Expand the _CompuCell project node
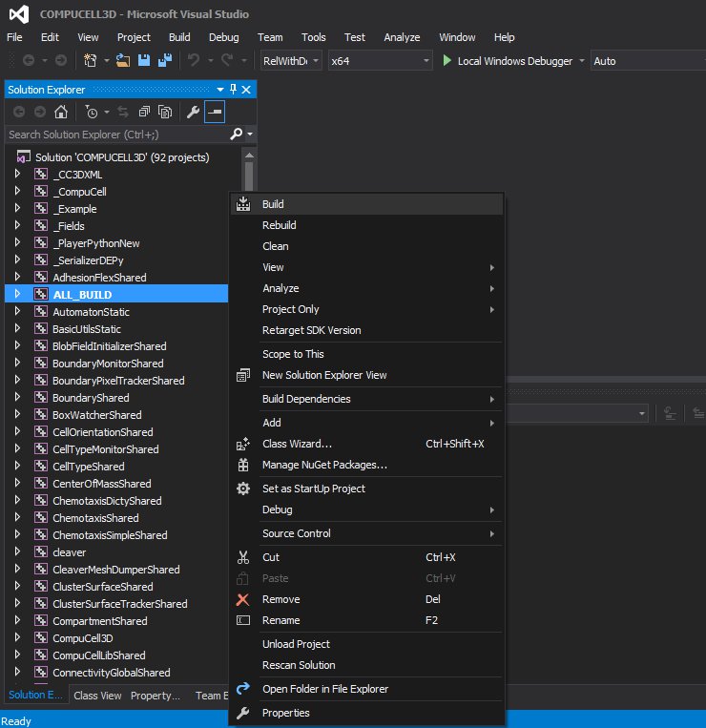Image resolution: width=706 pixels, height=728 pixels. pos(17,192)
